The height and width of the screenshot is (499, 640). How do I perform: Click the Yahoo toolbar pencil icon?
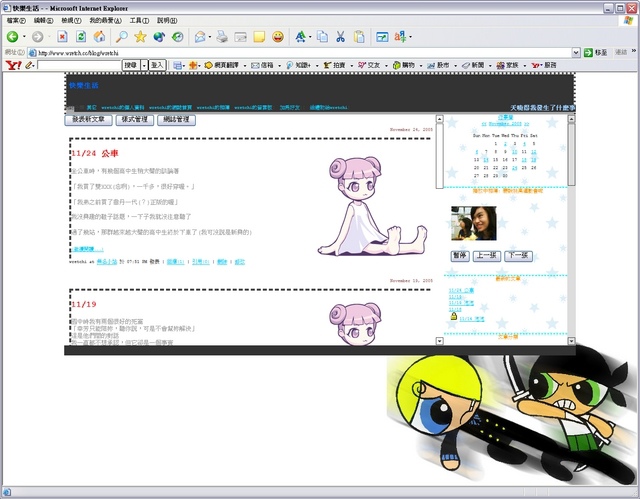(29, 65)
